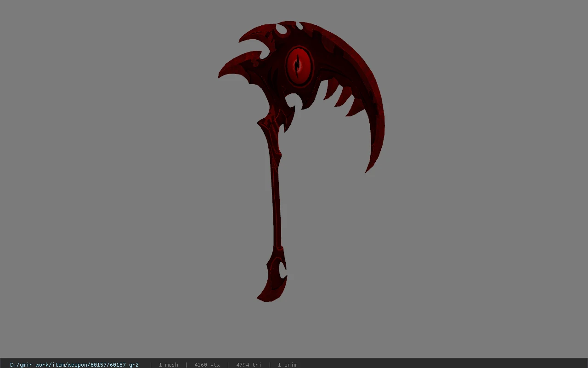Click the '1 anim' status entry
The height and width of the screenshot is (368, 588).
pyautogui.click(x=288, y=365)
